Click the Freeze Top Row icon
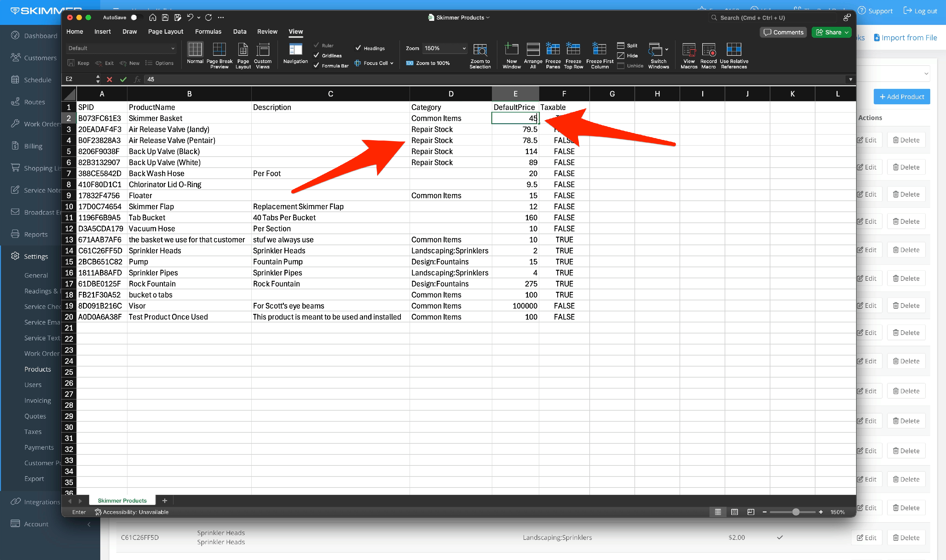 [573, 49]
